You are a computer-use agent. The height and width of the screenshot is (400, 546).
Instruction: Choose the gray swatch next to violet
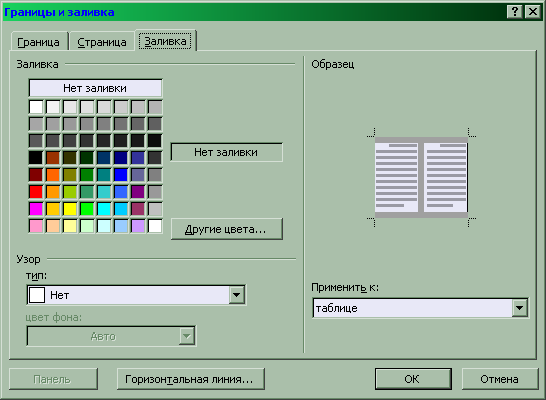(155, 192)
